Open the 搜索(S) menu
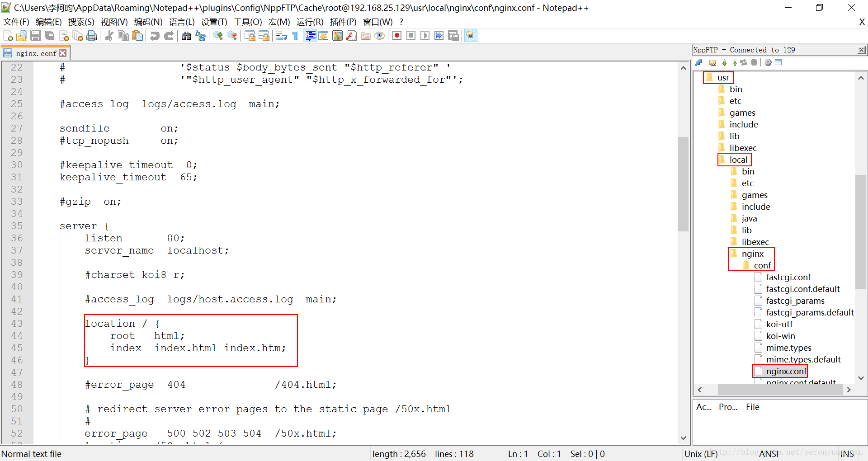The height and width of the screenshot is (461, 868). pos(81,22)
